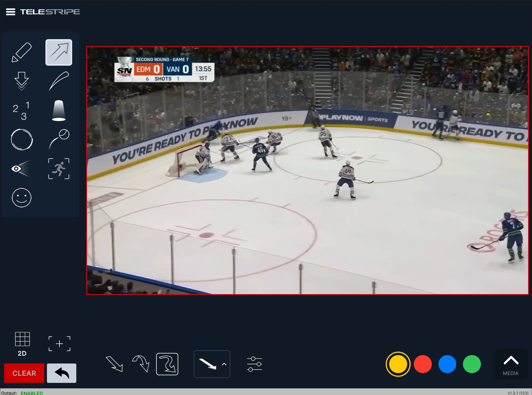Toggle the crosshair focus frame

(59, 344)
